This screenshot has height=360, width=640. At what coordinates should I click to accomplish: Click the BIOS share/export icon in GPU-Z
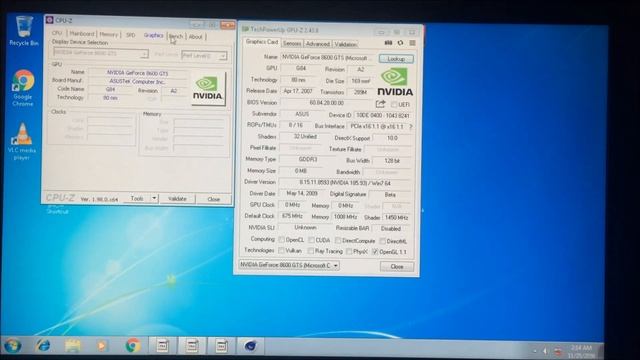click(x=380, y=104)
